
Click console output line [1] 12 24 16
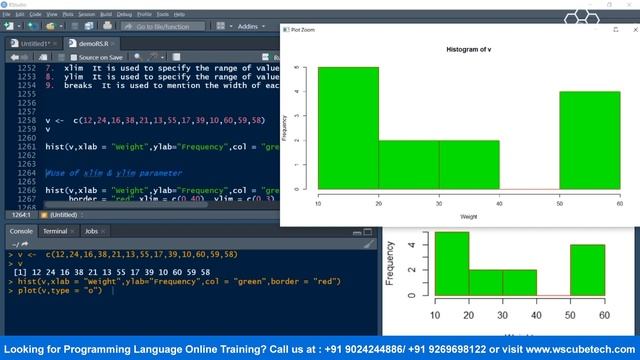tap(112, 272)
